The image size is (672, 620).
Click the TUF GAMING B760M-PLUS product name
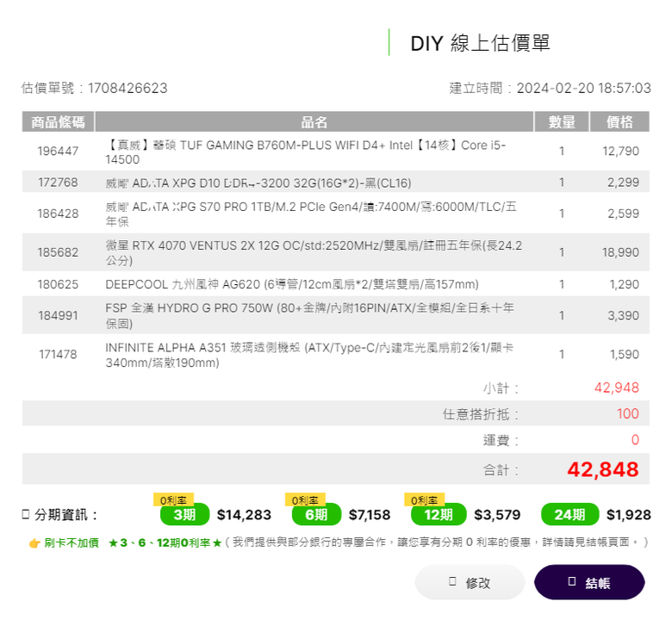click(x=306, y=152)
